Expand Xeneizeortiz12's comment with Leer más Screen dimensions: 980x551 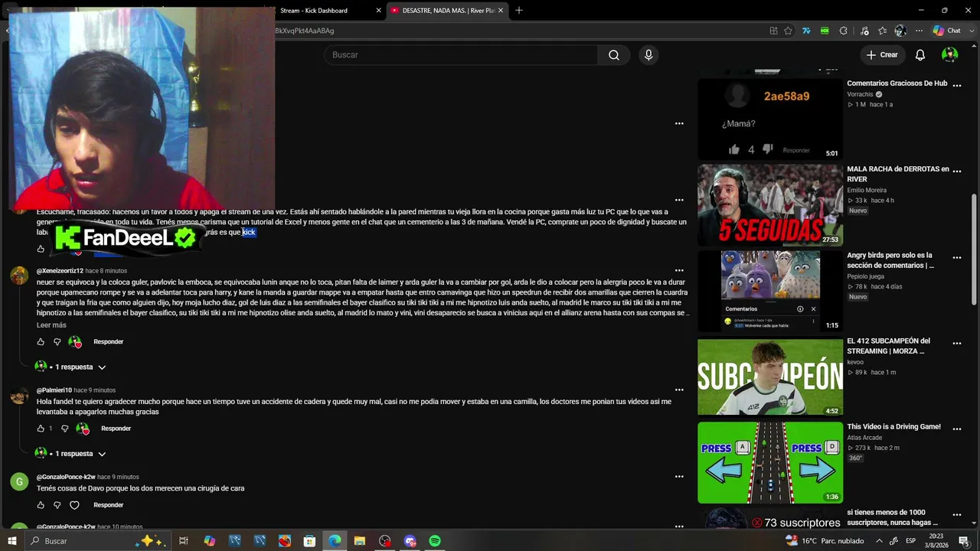(x=51, y=325)
